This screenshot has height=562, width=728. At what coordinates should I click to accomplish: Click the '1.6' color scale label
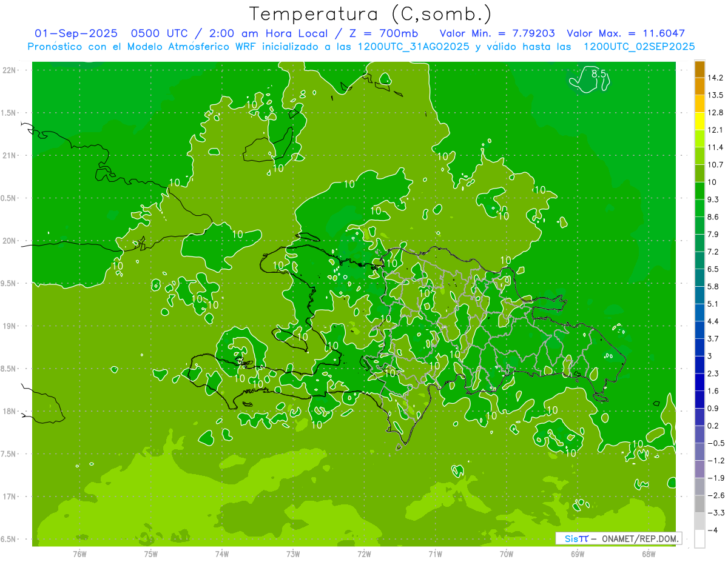(x=713, y=391)
